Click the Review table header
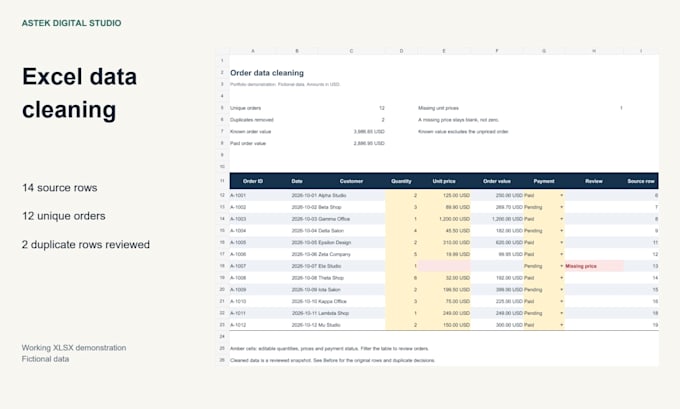 pos(594,181)
